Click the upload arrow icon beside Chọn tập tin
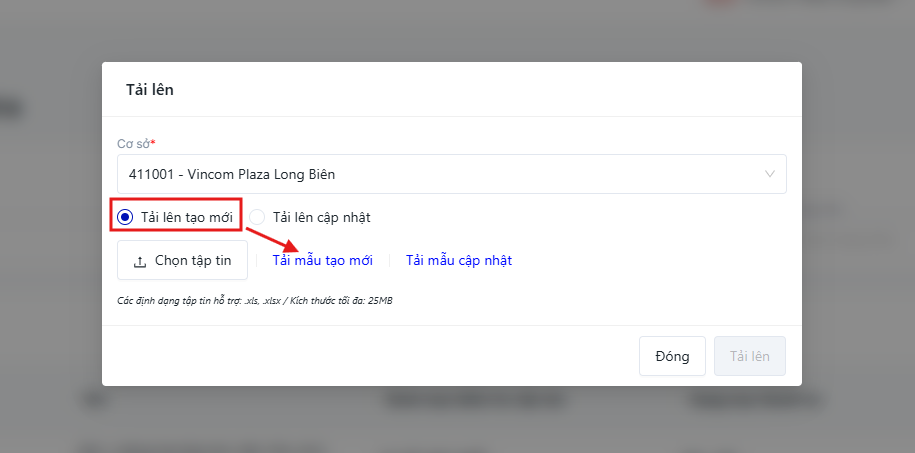Image resolution: width=915 pixels, height=453 pixels. 139,261
